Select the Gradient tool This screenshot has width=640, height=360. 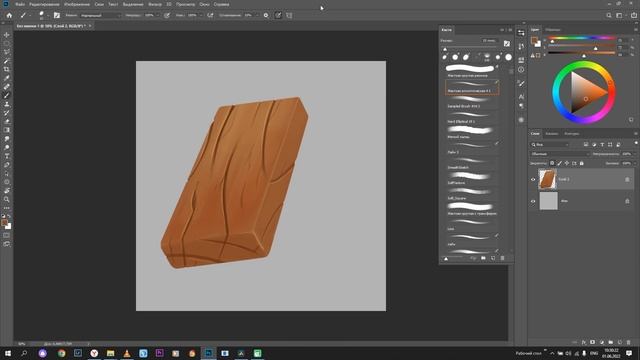pos(7,130)
